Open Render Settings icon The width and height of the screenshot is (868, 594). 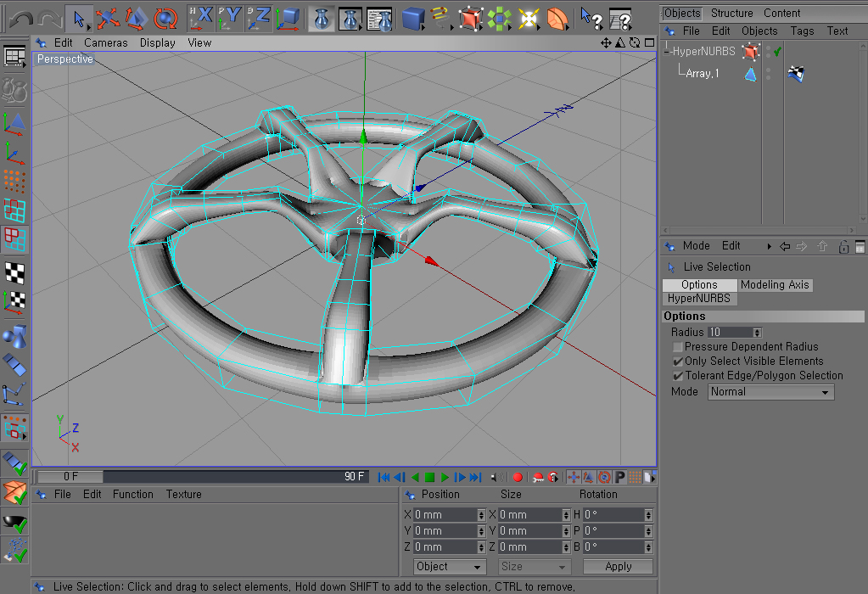click(x=380, y=19)
